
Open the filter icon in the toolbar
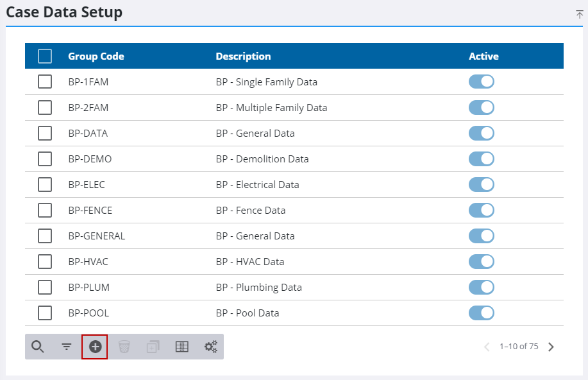pos(67,347)
